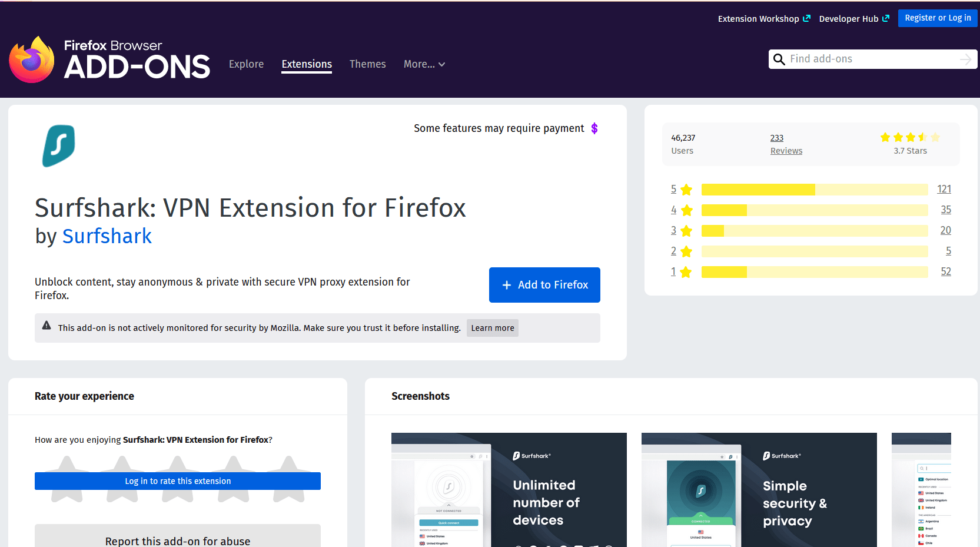Click the rating number 3 link
Image resolution: width=980 pixels, height=547 pixels.
(x=673, y=230)
